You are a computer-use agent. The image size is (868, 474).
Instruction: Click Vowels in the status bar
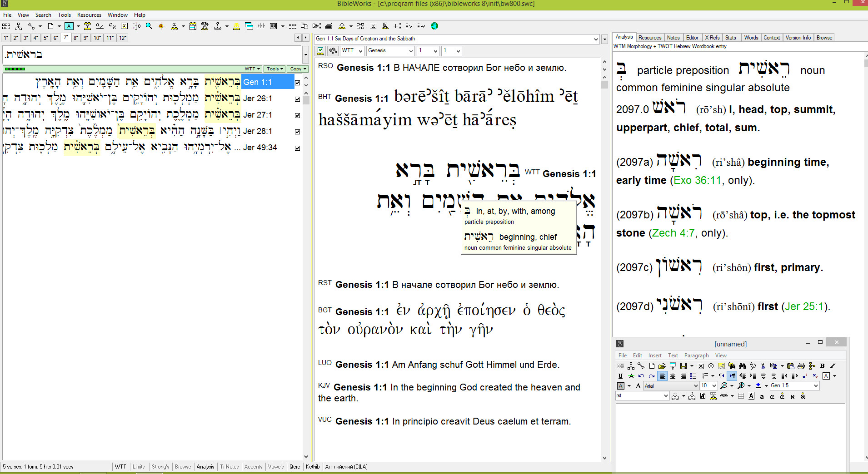coord(275,467)
